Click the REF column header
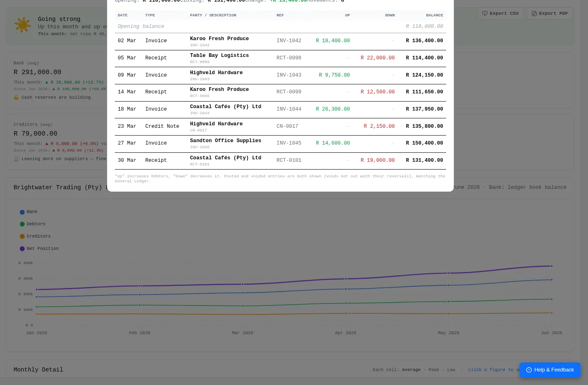Screen dimensions: 588x385 click(x=280, y=16)
